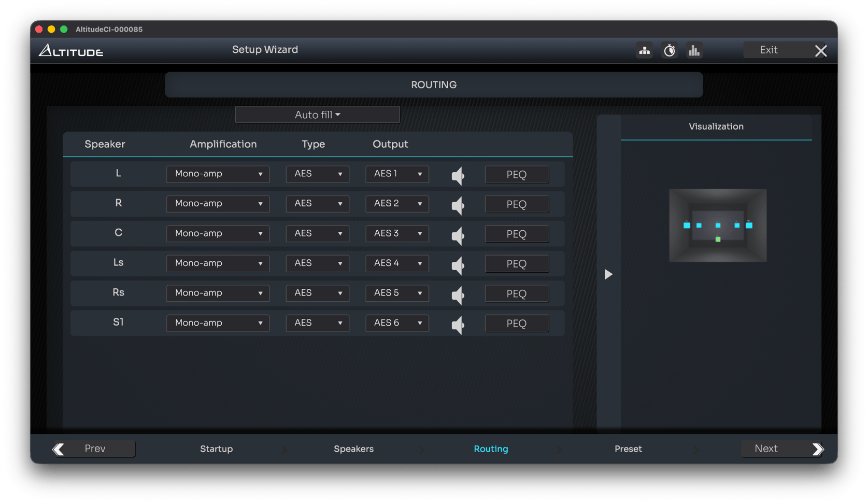Play test sound for L speaker
The image size is (868, 504).
458,176
